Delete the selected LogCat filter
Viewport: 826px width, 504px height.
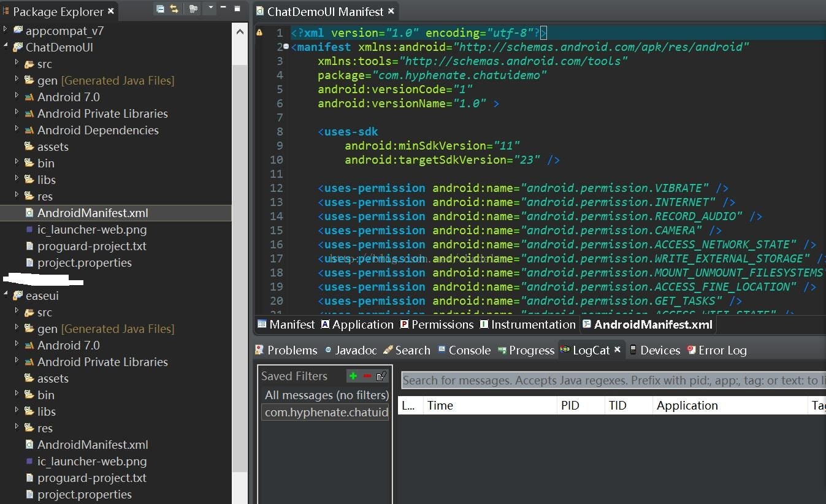[x=367, y=376]
